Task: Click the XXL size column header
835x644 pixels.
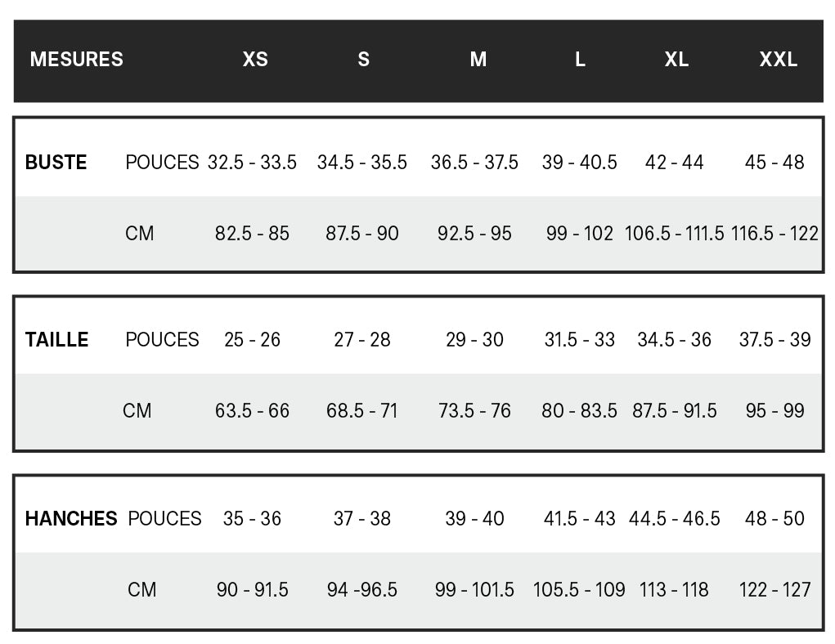Action: pyautogui.click(x=778, y=60)
